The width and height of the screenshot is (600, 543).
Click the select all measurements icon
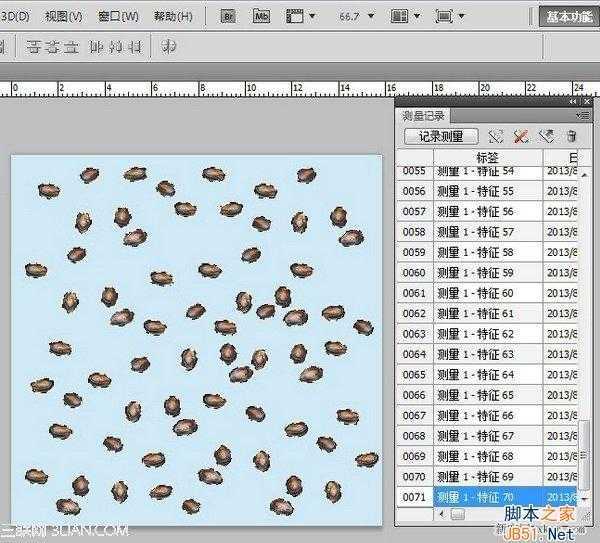coord(496,136)
